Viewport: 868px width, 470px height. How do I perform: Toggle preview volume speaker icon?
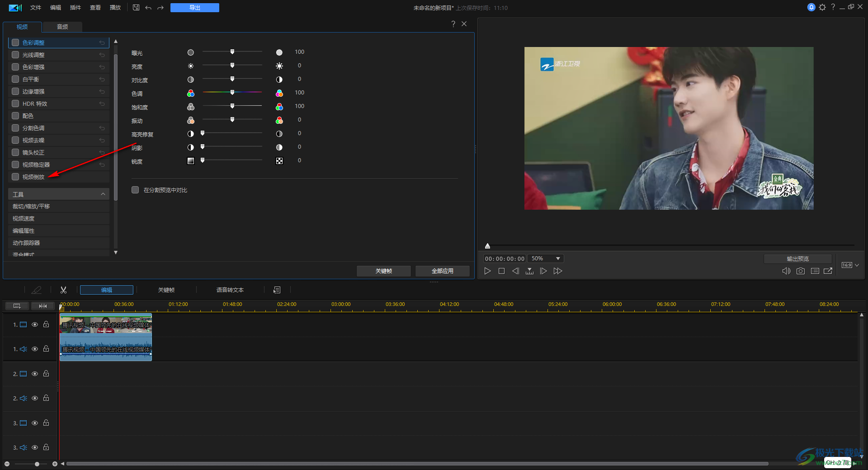[786, 271]
